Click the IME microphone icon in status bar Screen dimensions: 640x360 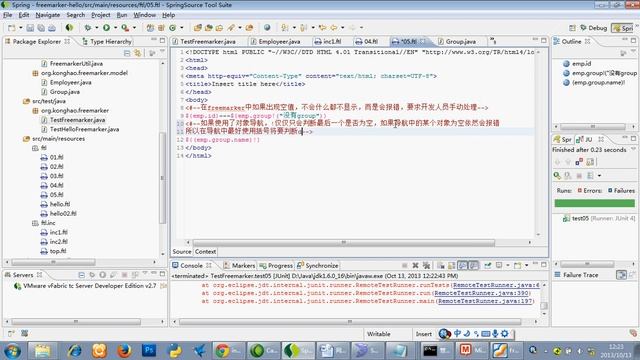[495, 333]
